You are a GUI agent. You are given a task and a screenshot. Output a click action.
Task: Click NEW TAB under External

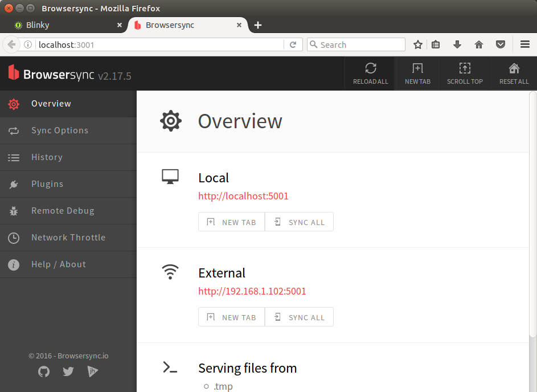(232, 317)
